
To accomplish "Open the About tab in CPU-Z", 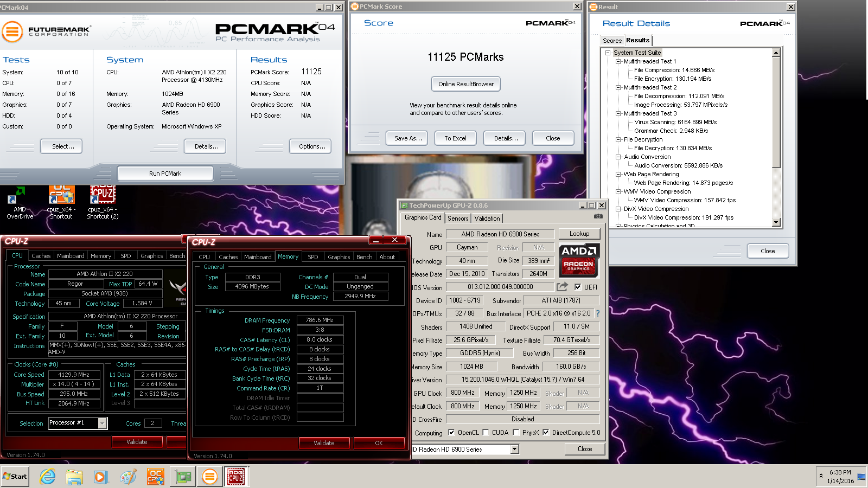I will pos(387,257).
